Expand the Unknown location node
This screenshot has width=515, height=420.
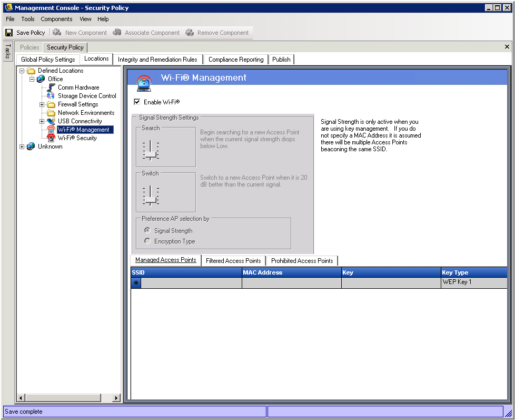[22, 146]
